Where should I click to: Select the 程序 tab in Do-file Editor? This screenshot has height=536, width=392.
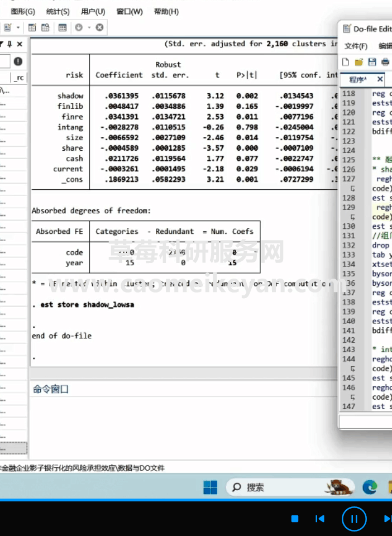[358, 80]
